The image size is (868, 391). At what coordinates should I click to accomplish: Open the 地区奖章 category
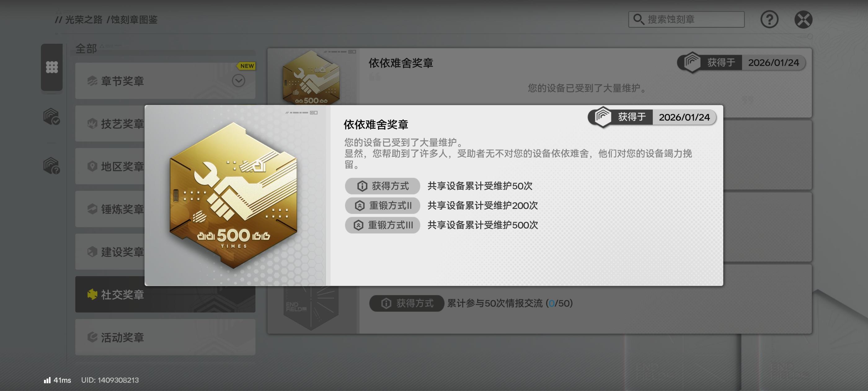pos(110,166)
